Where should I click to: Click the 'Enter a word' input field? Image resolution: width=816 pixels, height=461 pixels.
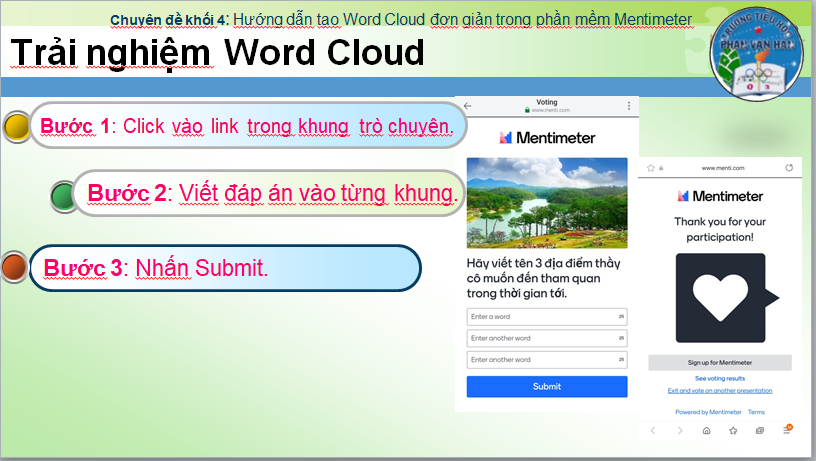pyautogui.click(x=547, y=316)
